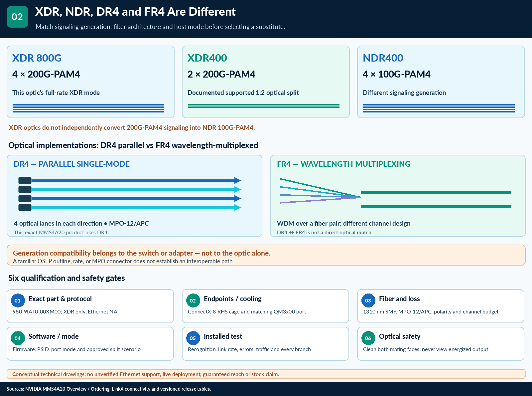
Task: Click the 4 × 100G-PAM4 text
Action: [x=397, y=74]
